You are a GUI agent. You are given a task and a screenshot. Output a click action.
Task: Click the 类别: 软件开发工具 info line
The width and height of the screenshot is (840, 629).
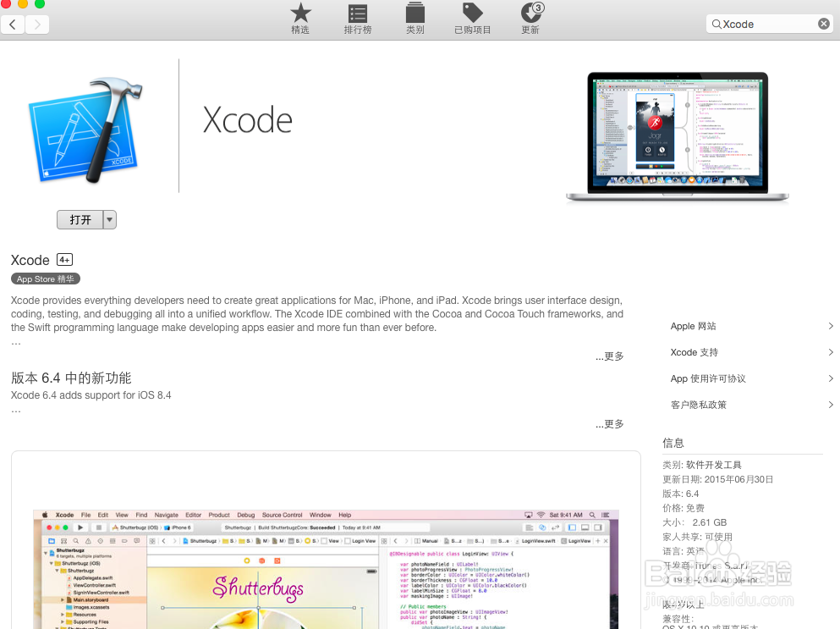pos(702,465)
